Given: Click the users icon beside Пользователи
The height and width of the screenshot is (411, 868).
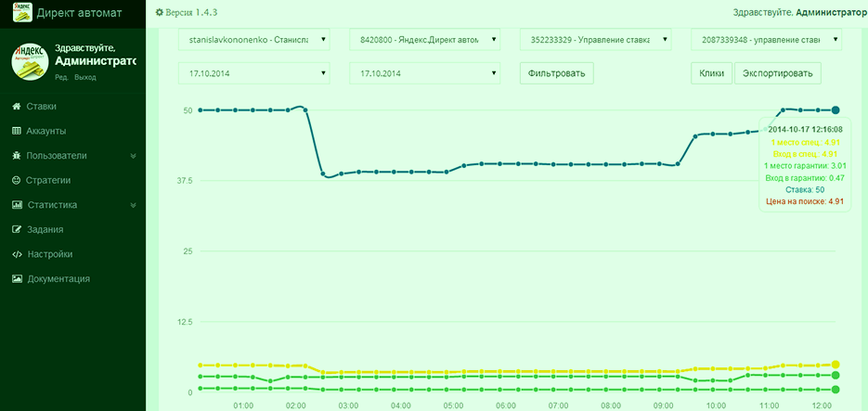Looking at the screenshot, I should [17, 156].
